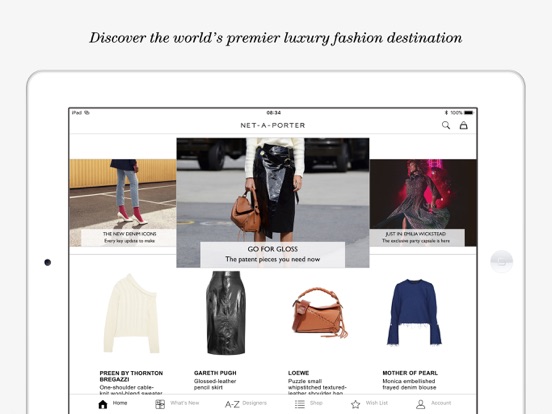Image resolution: width=552 pixels, height=414 pixels.
Task: View the Loewe Puzzle bag image
Action: point(320,313)
